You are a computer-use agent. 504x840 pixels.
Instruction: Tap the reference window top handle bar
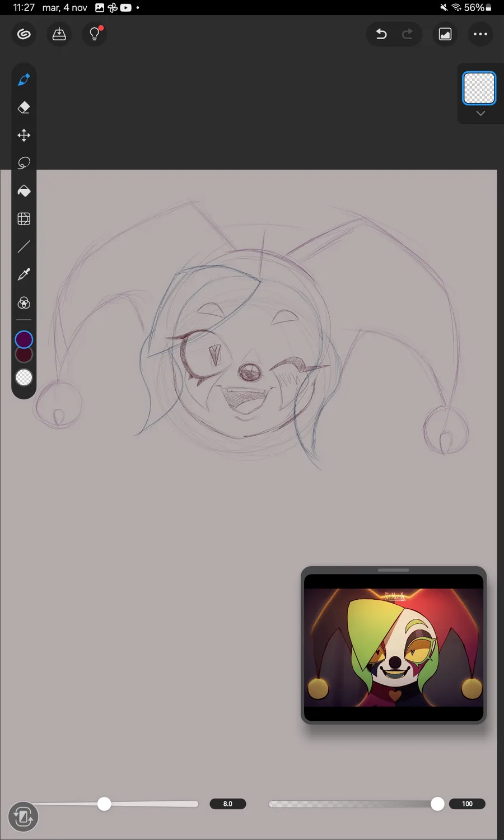[x=394, y=570]
